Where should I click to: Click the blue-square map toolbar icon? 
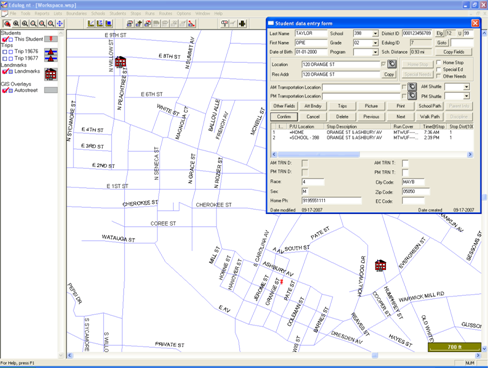tap(108, 23)
